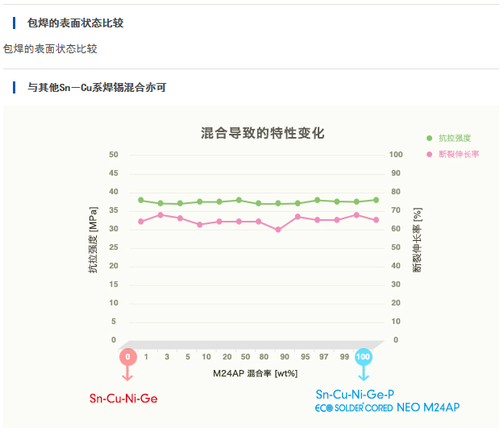Click the pink circle marker labeled 0
This screenshot has width=504, height=436.
[x=127, y=356]
